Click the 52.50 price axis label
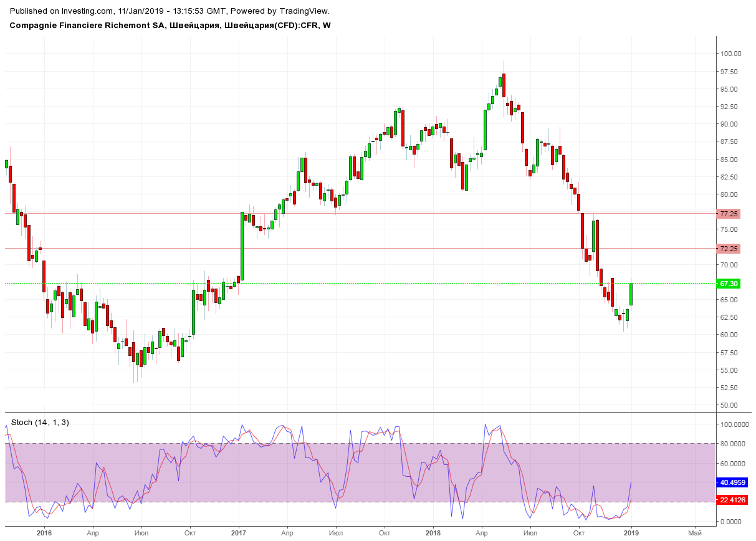The height and width of the screenshot is (541, 756). [730, 388]
